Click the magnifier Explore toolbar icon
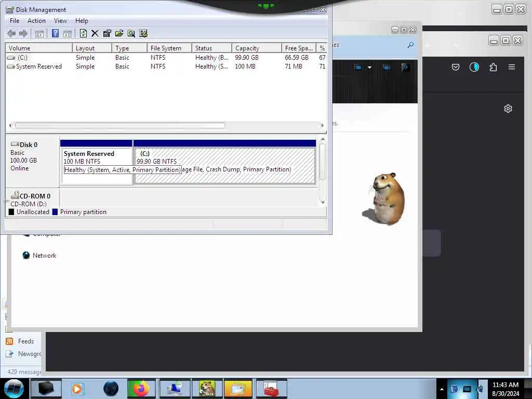Screen dimensions: 532x399 (131, 33)
